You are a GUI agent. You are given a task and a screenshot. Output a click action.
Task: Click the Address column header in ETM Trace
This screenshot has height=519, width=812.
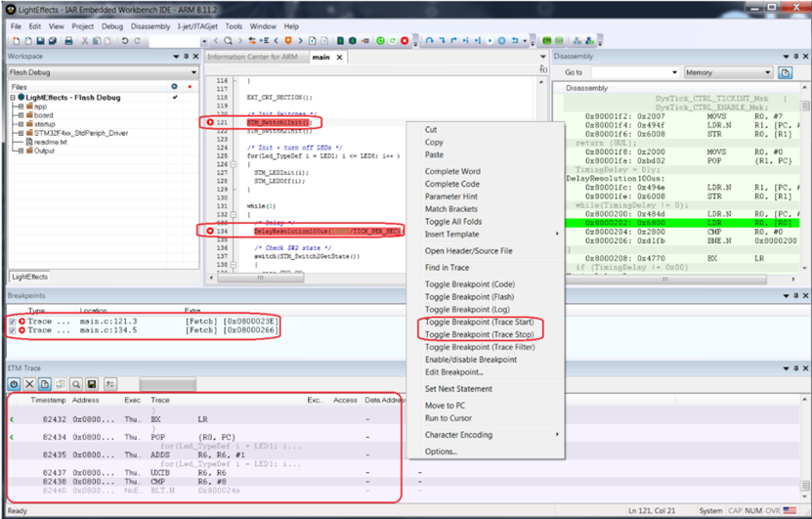(x=85, y=400)
